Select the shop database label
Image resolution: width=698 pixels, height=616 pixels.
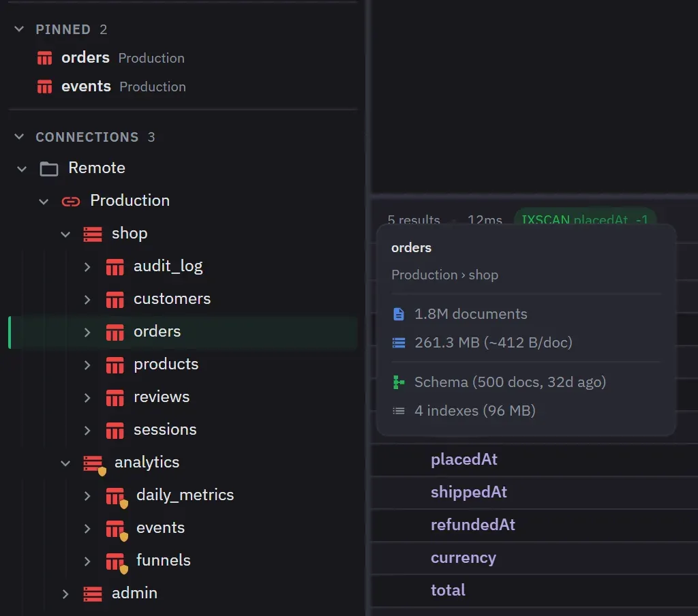(x=130, y=233)
